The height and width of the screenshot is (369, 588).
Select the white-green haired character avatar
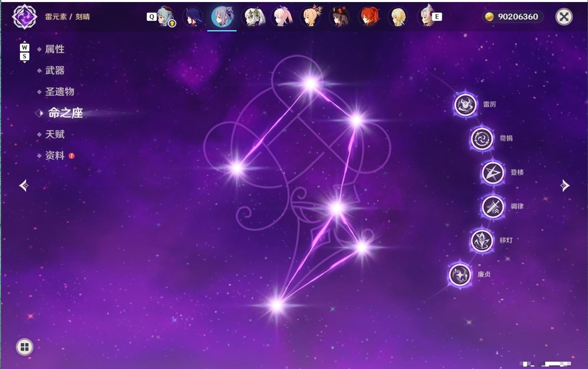(253, 17)
